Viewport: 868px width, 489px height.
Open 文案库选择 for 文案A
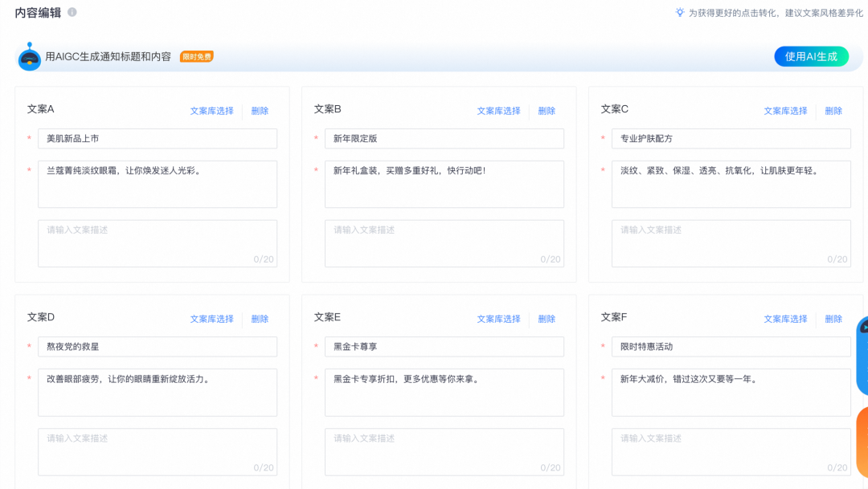pyautogui.click(x=212, y=111)
